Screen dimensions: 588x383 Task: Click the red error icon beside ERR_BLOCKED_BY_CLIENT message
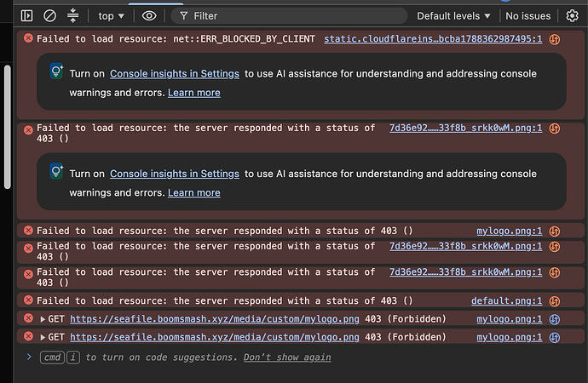coord(28,38)
